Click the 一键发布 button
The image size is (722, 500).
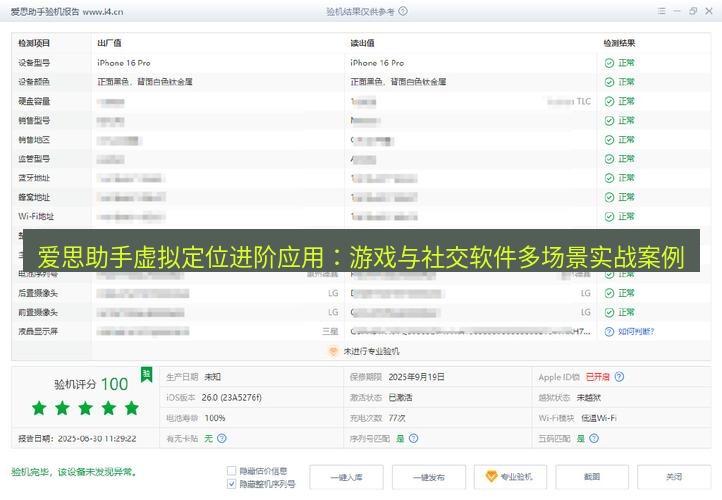tap(429, 477)
